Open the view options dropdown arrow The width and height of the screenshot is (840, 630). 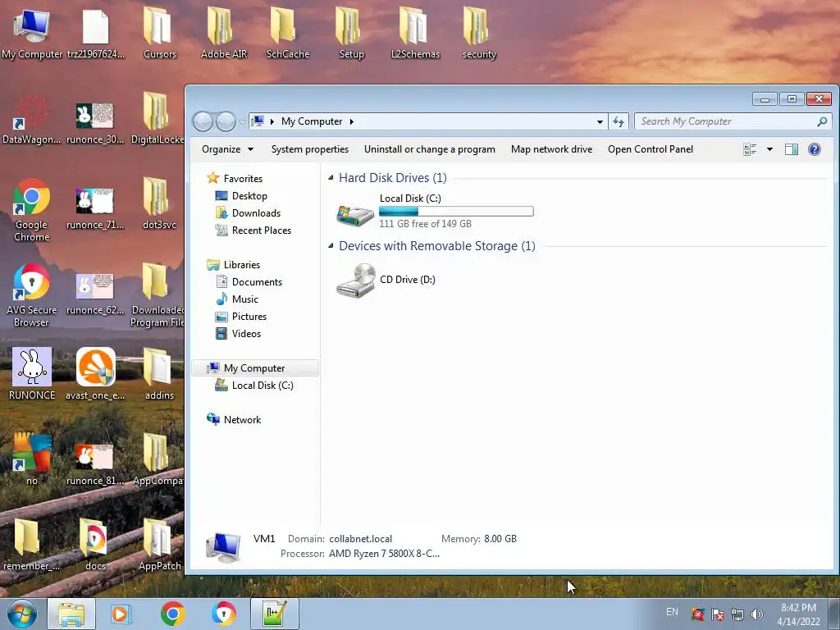[769, 149]
